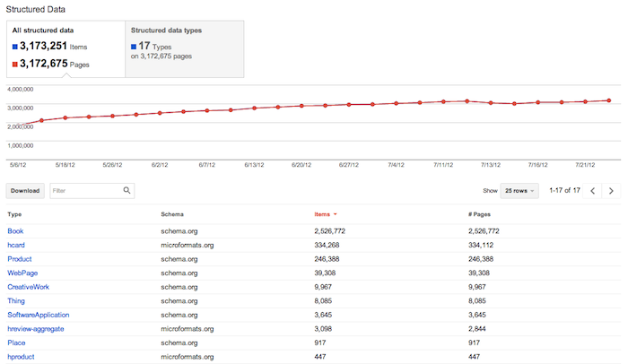Open the hcard type link
This screenshot has width=628, height=364.
17,245
